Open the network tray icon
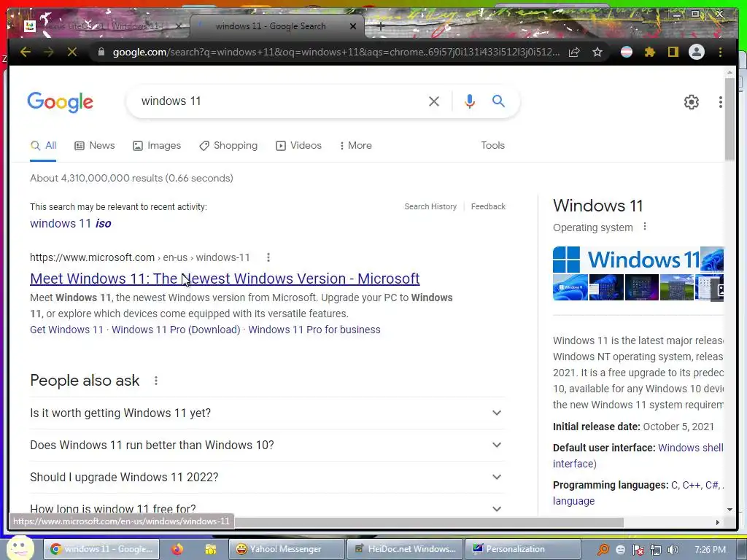Viewport: 747px width, 560px height. pyautogui.click(x=656, y=550)
